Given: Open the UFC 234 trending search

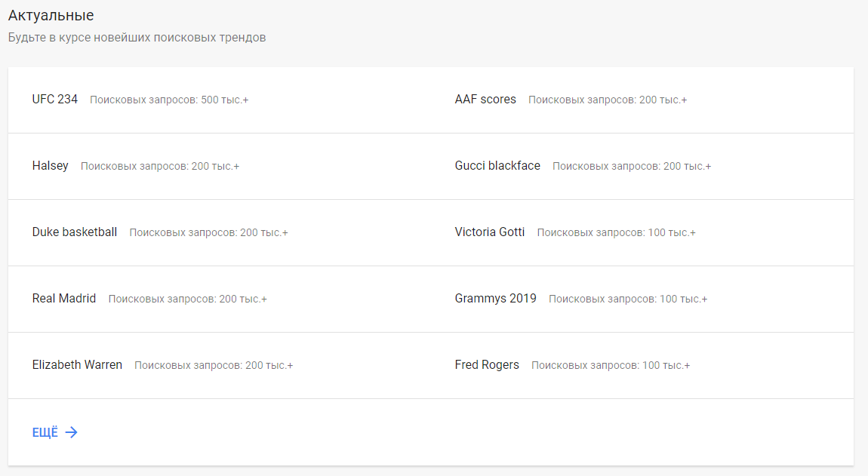Looking at the screenshot, I should coord(55,100).
